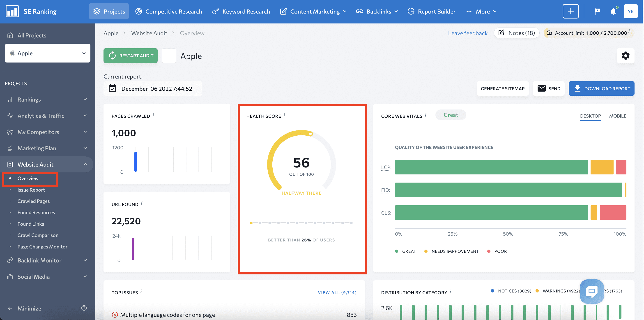644x320 pixels.
Task: Open Issue Report in sidebar
Action: click(31, 190)
